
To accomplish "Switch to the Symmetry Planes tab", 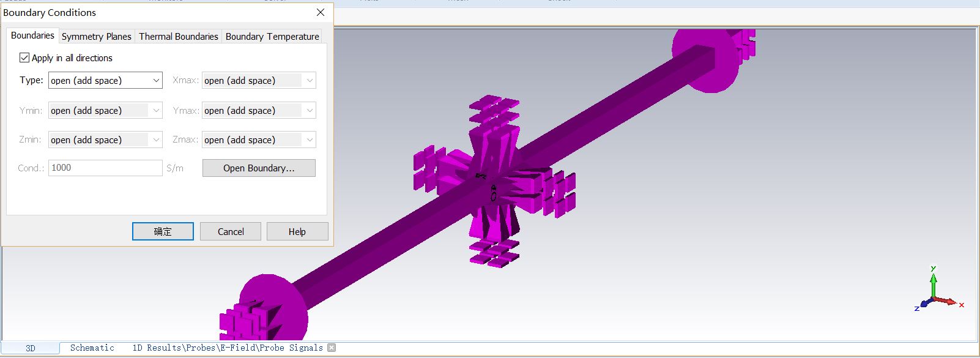I will tap(97, 36).
